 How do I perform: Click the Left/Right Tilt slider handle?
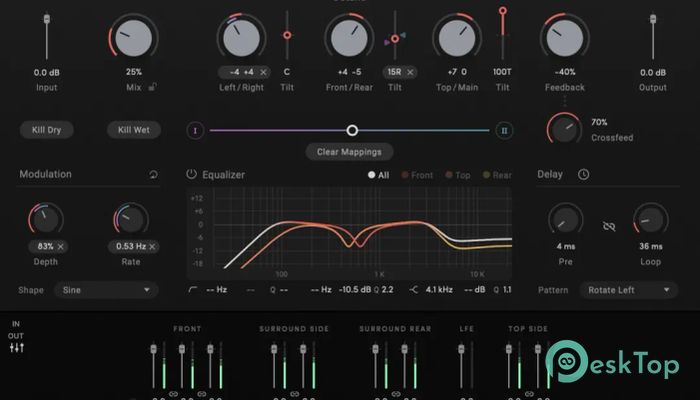click(287, 35)
